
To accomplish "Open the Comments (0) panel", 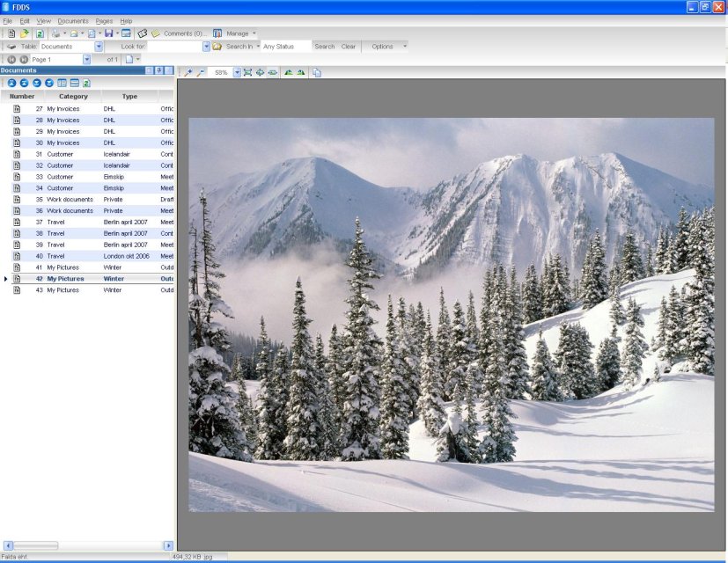I will pyautogui.click(x=182, y=33).
